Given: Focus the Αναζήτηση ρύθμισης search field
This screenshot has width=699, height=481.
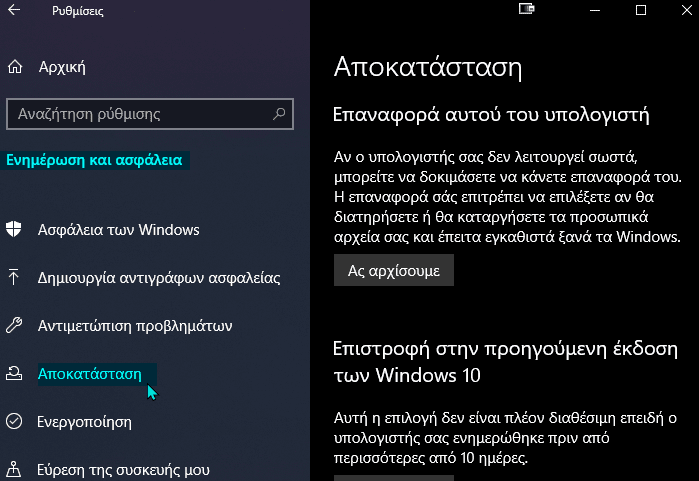Looking at the screenshot, I should [150, 114].
